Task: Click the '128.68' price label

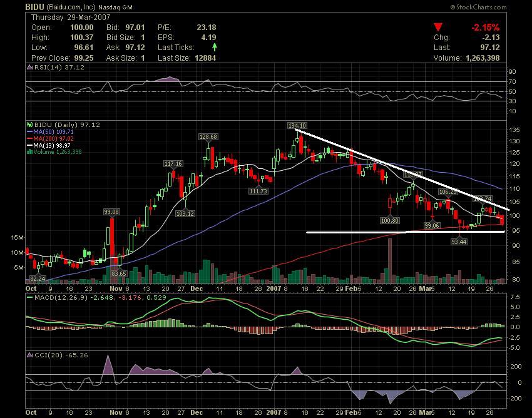Action: pos(208,137)
